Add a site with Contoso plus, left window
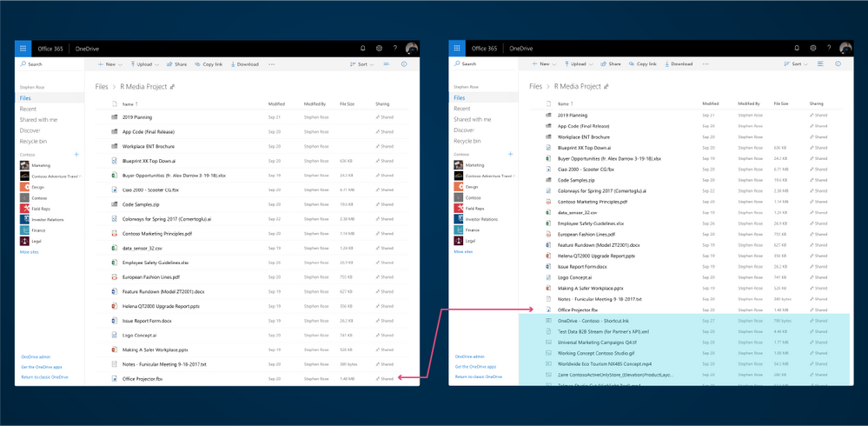 [x=76, y=155]
